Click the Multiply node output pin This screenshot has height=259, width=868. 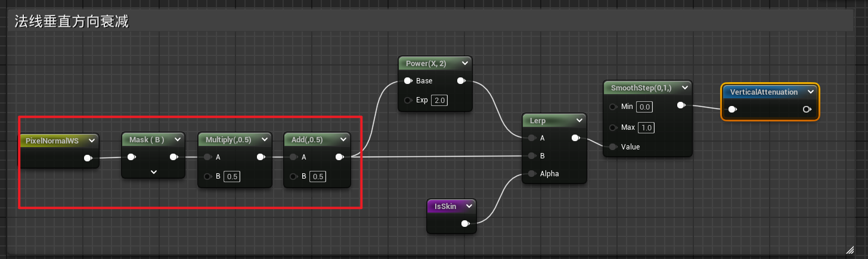pyautogui.click(x=261, y=157)
